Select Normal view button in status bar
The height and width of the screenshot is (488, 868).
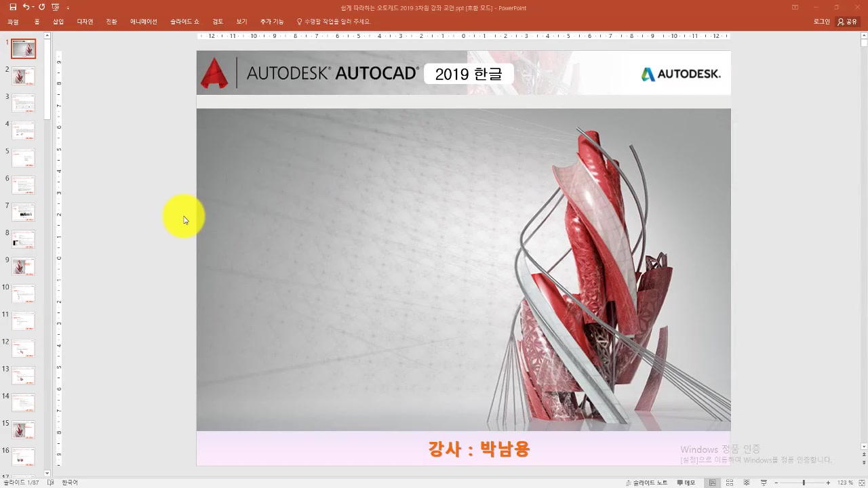click(x=712, y=483)
